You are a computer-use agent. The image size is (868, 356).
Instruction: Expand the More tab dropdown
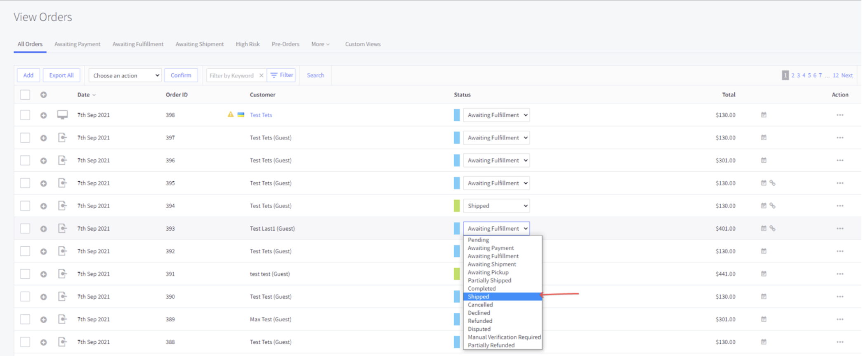click(x=320, y=44)
